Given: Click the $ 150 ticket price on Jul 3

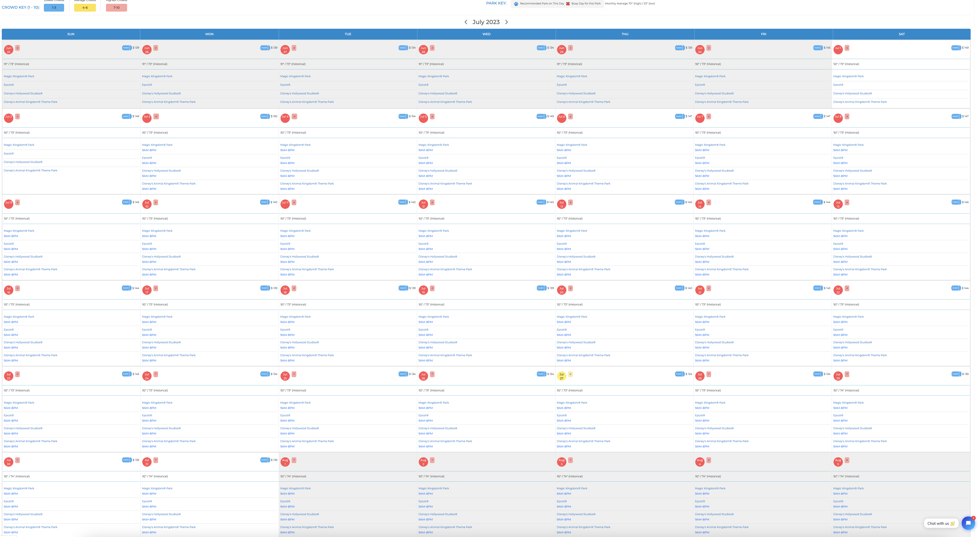Looking at the screenshot, I should (x=274, y=116).
